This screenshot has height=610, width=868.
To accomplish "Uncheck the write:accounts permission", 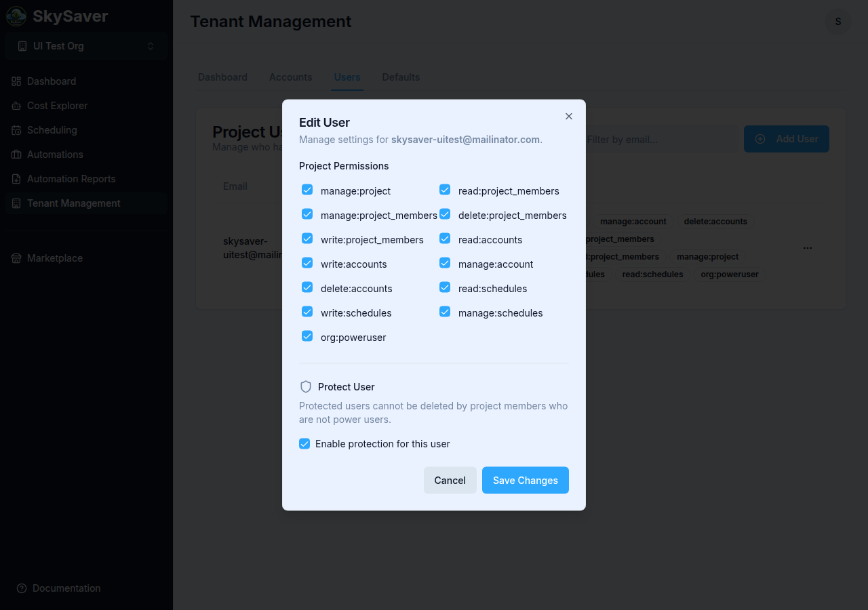I will [307, 263].
